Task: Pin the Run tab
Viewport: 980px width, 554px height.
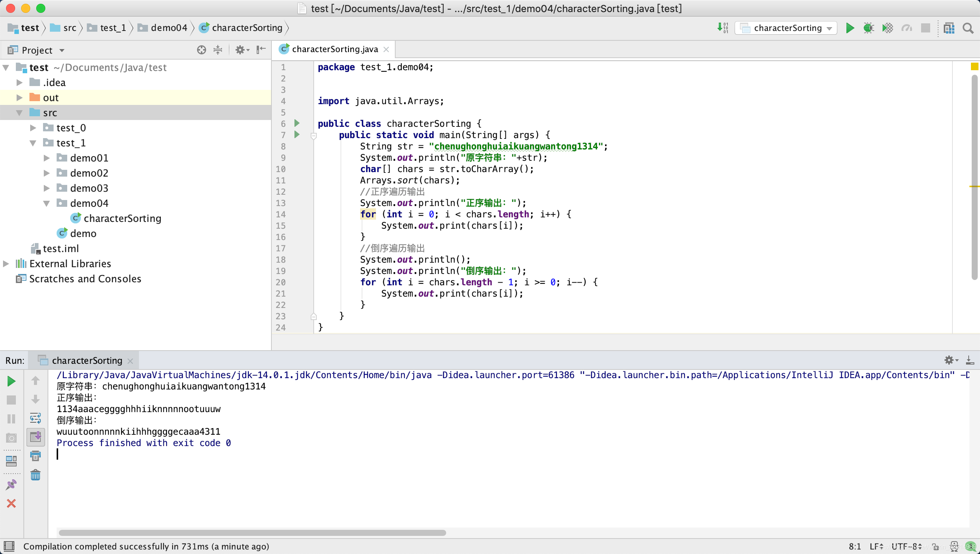Action: [11, 484]
